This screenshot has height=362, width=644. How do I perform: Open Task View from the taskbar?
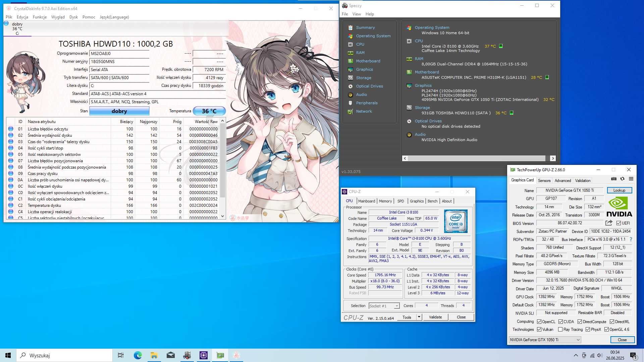pos(121,355)
